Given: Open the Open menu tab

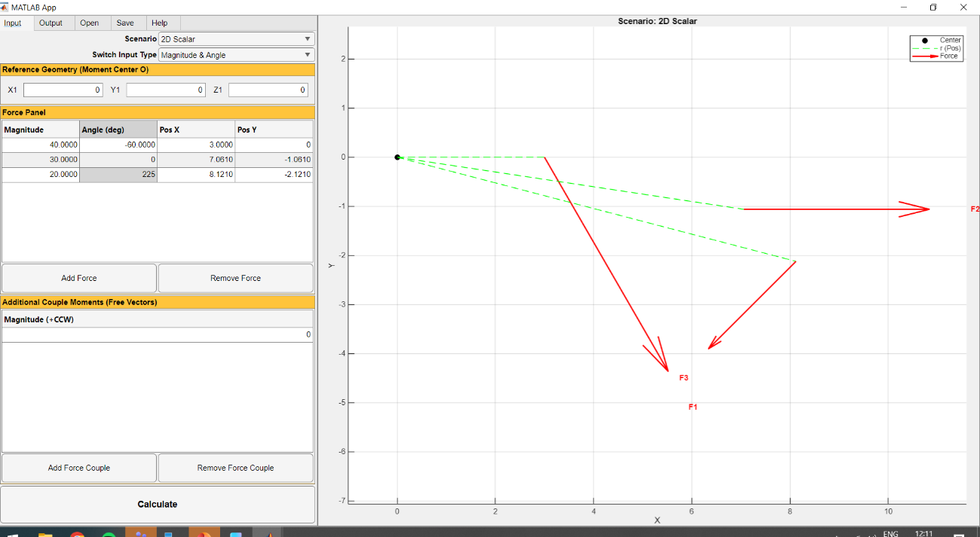Looking at the screenshot, I should 90,23.
